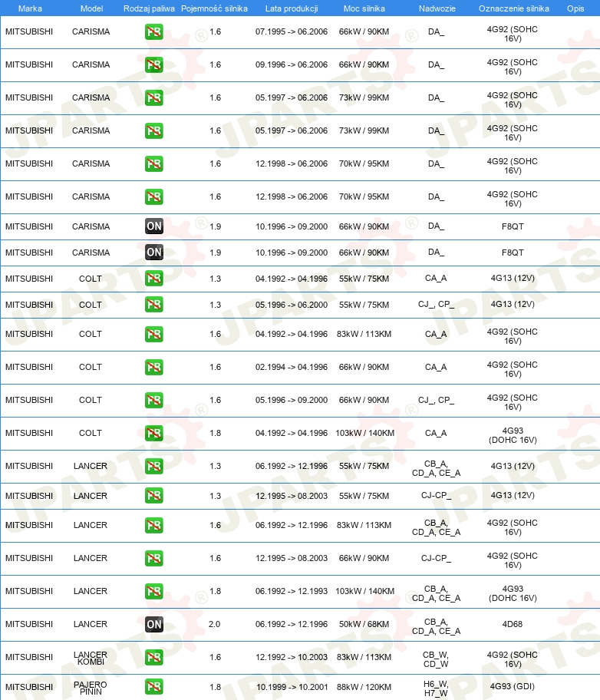Click production years 12.1992 -> 10.2003
Viewport: 600px width, 700px height.
[292, 657]
